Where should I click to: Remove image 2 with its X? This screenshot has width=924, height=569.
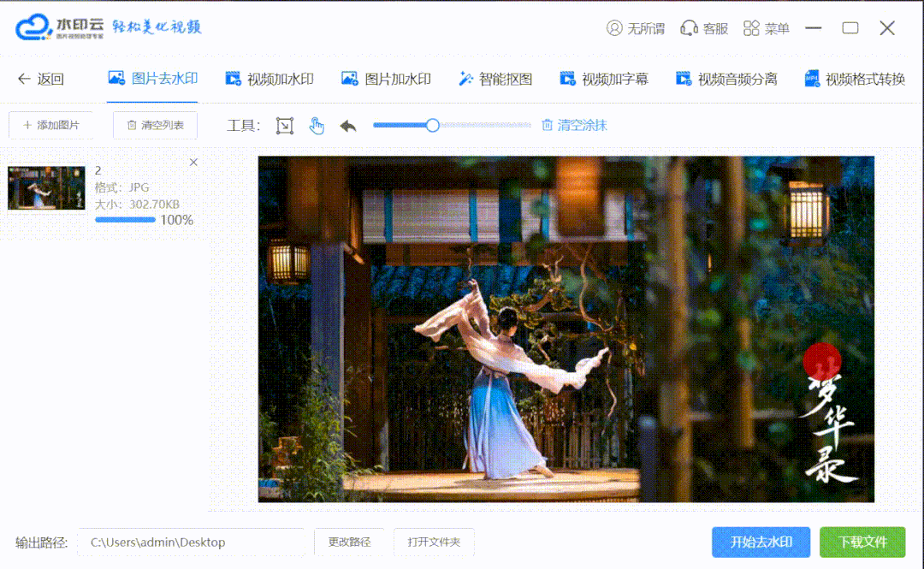click(193, 163)
